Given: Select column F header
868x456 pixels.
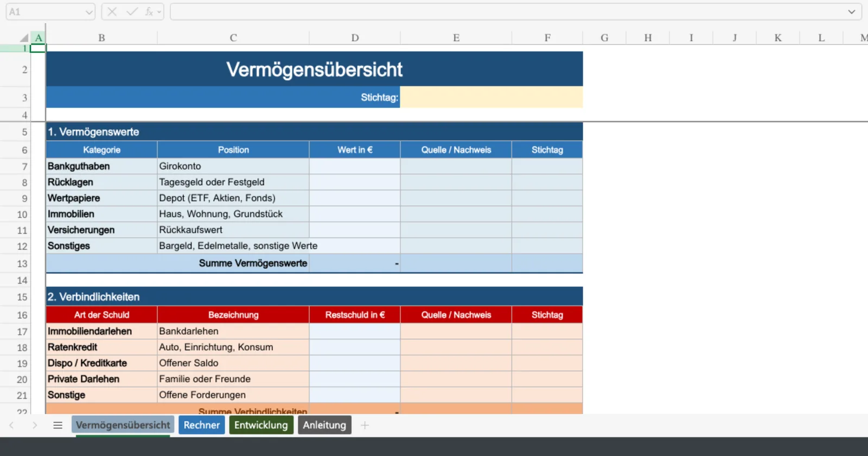Looking at the screenshot, I should tap(547, 37).
